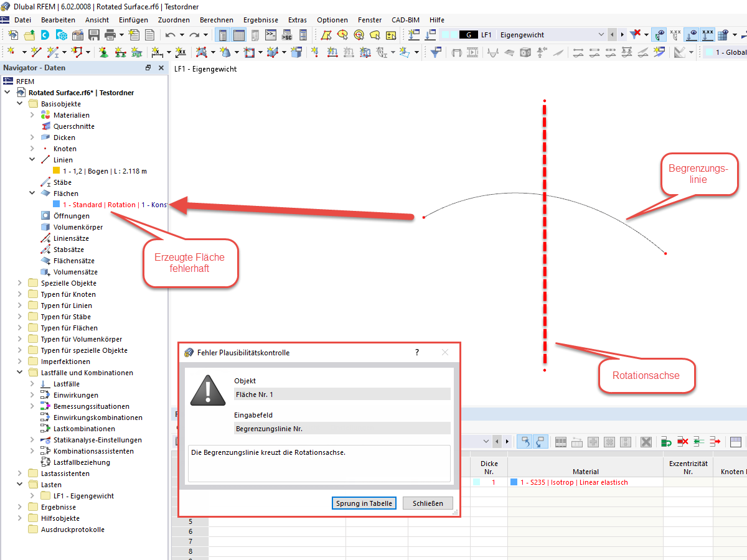Viewport: 747px width, 560px height.
Task: Activate the table view toolbar icon
Action: [240, 35]
